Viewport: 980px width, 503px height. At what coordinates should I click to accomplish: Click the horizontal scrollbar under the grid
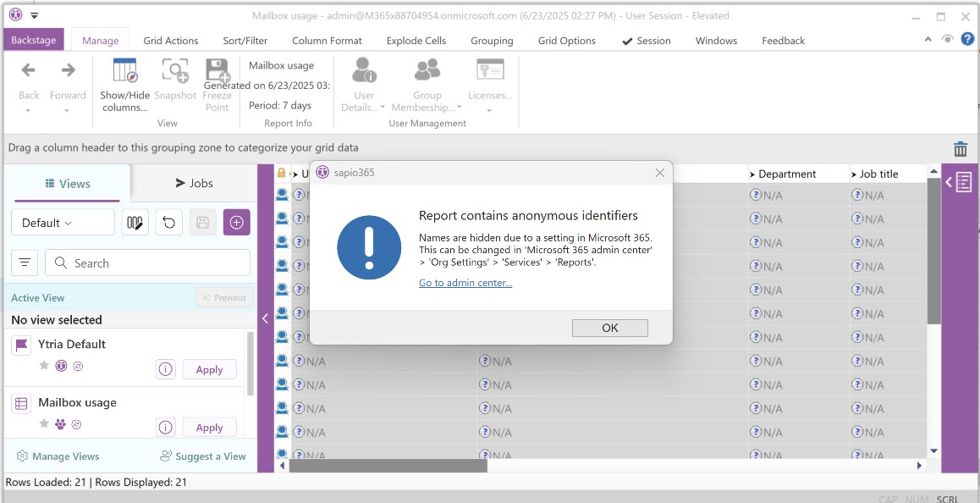tap(388, 466)
